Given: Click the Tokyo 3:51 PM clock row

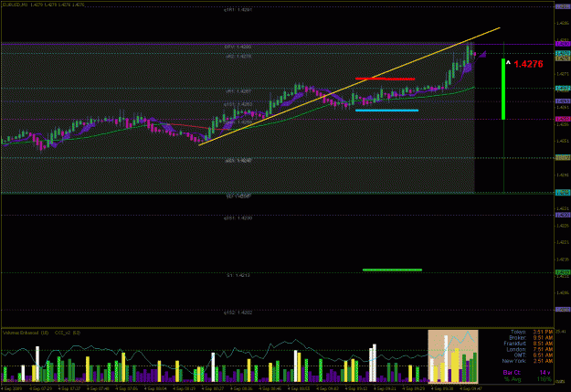Looking at the screenshot, I should point(532,332).
